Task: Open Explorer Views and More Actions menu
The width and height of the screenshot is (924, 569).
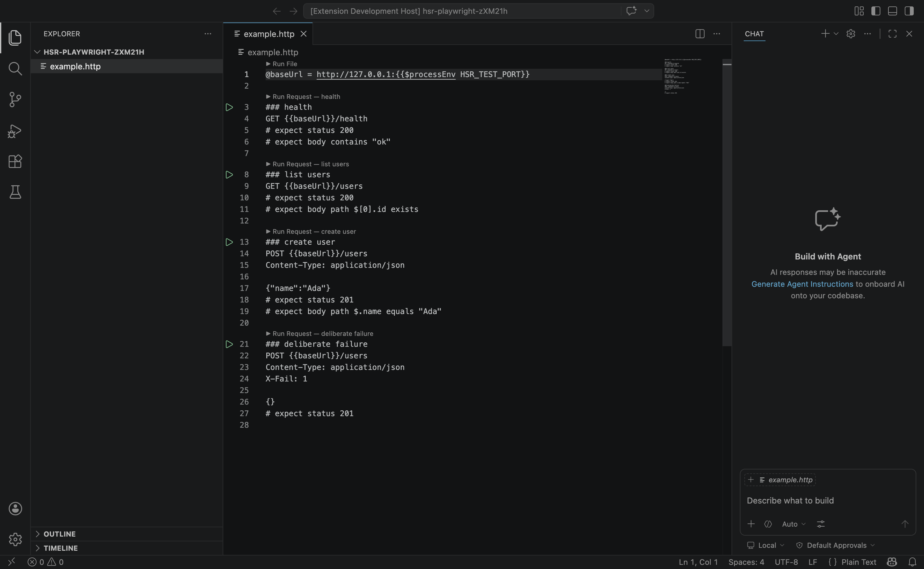Action: 208,34
